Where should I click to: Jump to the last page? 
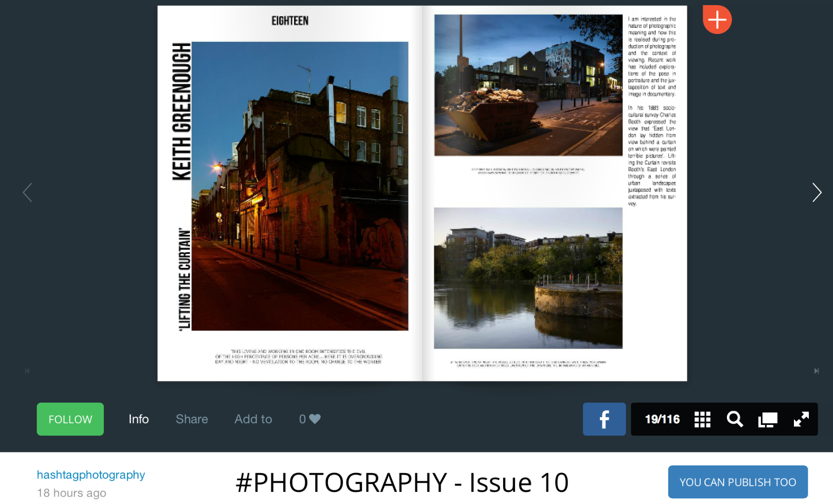click(816, 371)
